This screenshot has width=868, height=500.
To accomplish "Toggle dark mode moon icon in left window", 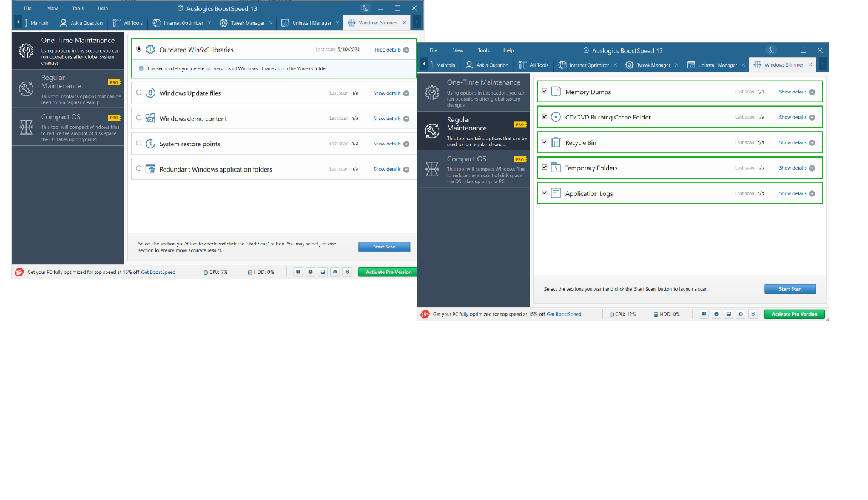I will (x=365, y=8).
